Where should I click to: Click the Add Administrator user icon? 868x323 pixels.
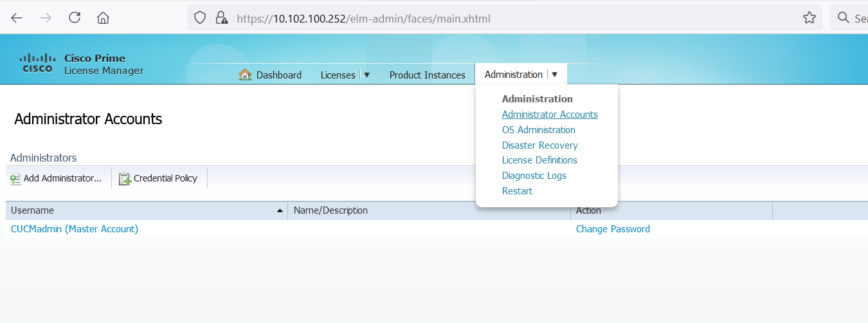15,179
